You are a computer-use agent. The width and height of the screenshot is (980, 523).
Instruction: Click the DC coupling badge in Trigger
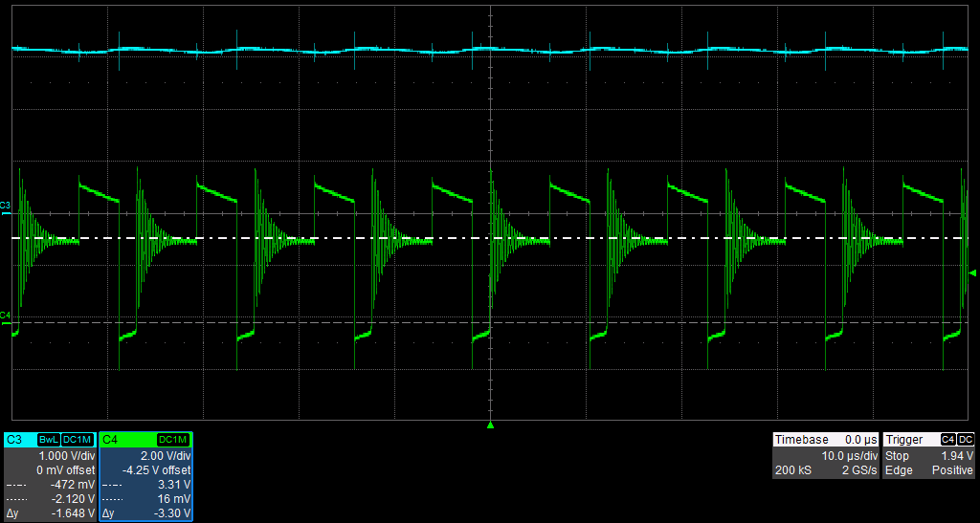[966, 440]
